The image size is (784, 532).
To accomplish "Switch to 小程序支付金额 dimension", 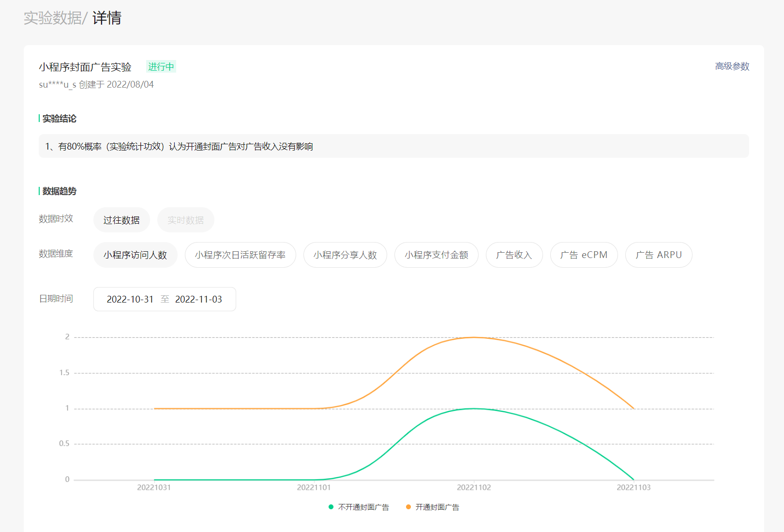I will 436,255.
